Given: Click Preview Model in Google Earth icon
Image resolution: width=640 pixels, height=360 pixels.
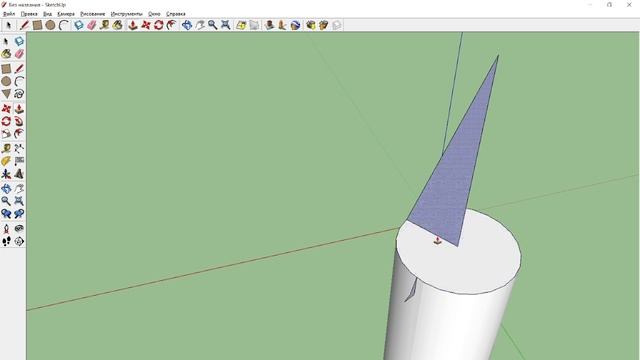Looking at the screenshot, I should [295, 25].
